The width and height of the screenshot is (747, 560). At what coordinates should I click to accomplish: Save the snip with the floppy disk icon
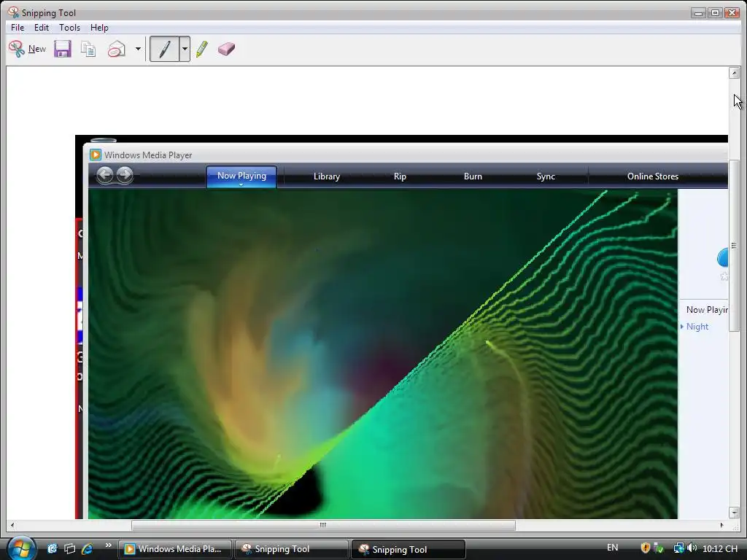click(x=63, y=49)
